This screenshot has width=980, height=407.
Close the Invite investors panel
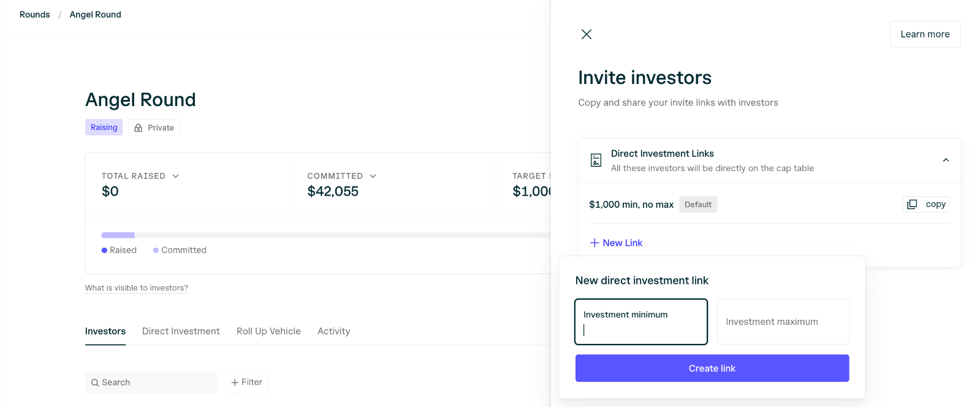click(x=587, y=34)
